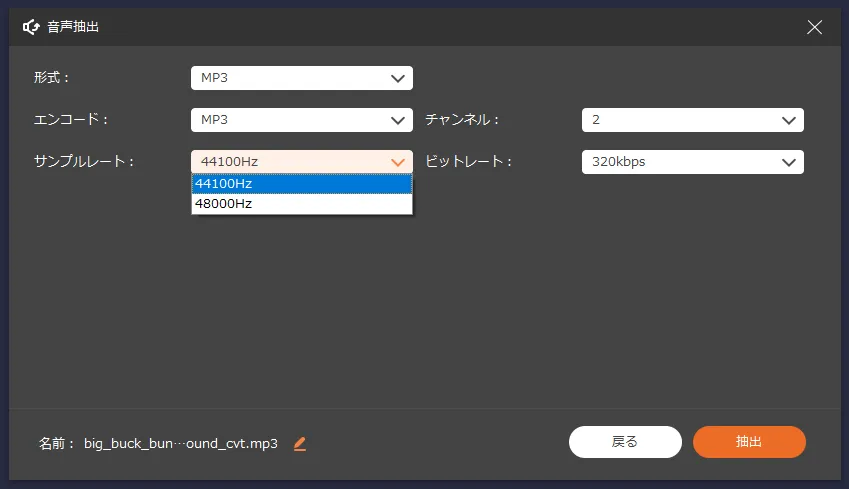
Task: Open the エンコード MP3 combo box
Action: point(290,120)
